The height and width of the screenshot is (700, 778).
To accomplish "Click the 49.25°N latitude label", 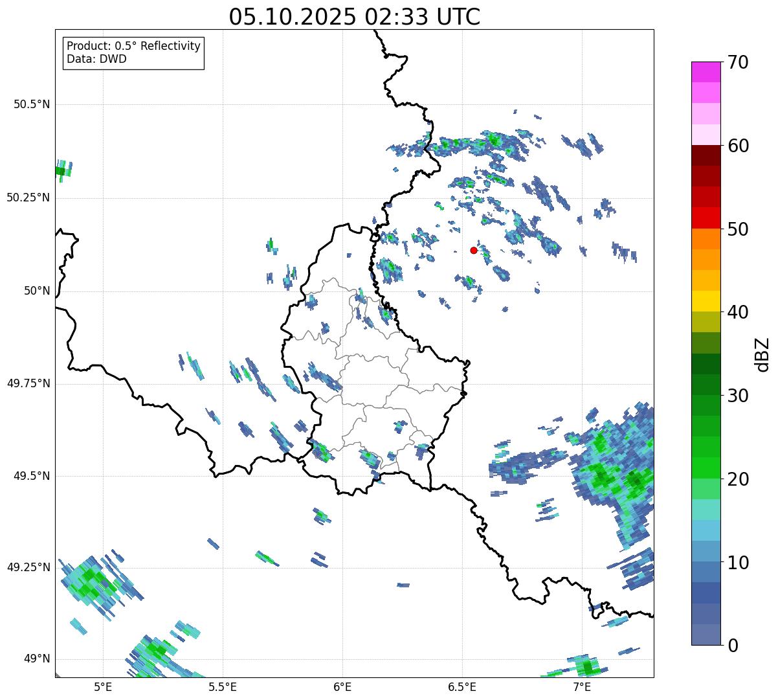I will (28, 567).
